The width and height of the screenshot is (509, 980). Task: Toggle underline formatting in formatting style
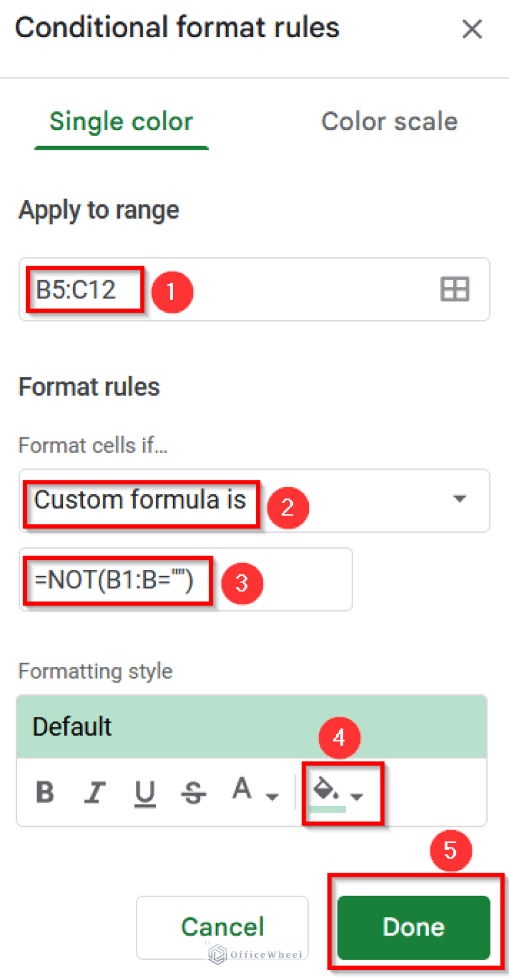coord(145,790)
